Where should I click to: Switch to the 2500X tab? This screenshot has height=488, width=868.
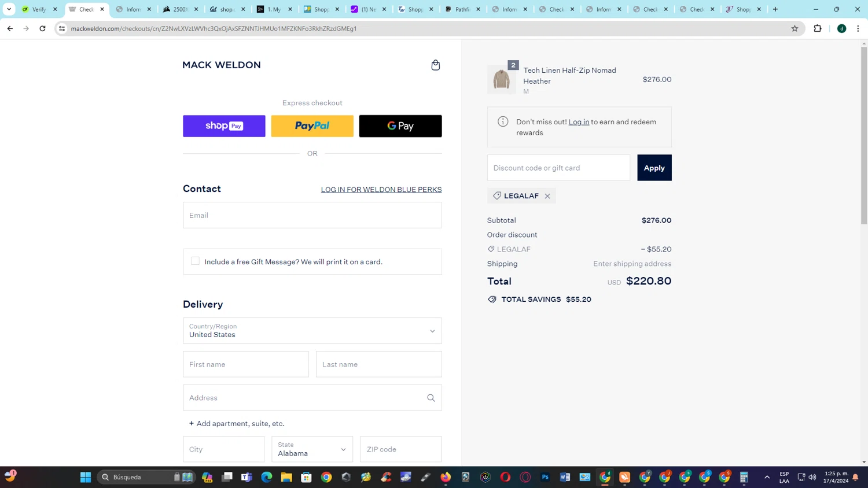(181, 9)
